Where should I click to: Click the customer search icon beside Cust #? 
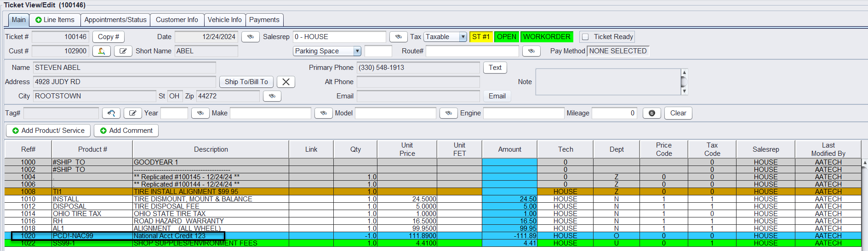[x=101, y=51]
